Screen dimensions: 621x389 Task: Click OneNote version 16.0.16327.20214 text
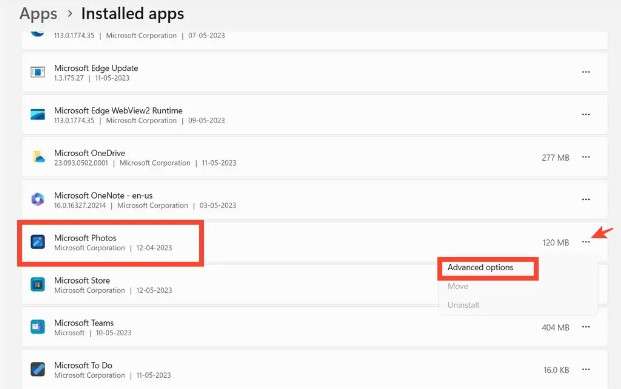click(80, 205)
